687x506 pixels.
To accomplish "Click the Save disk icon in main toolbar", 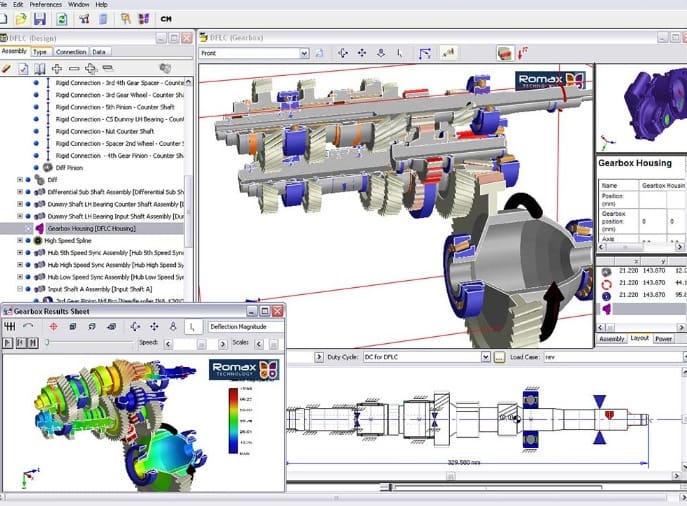I will point(39,18).
